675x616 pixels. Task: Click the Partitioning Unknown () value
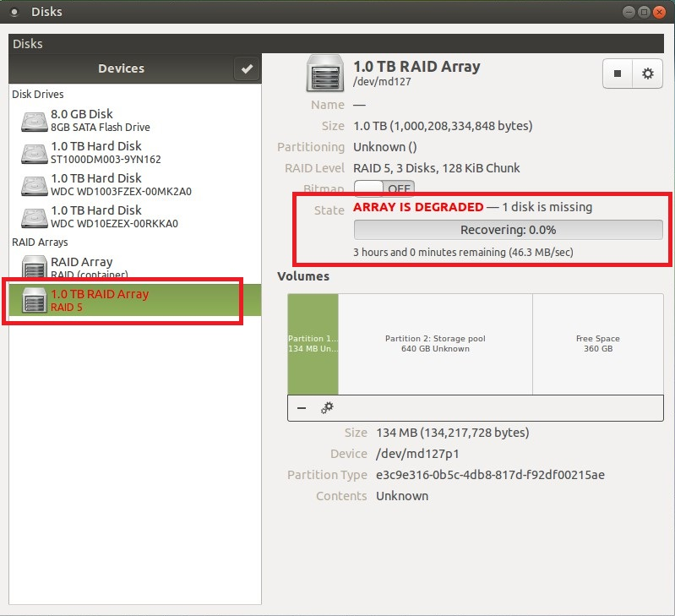385,147
